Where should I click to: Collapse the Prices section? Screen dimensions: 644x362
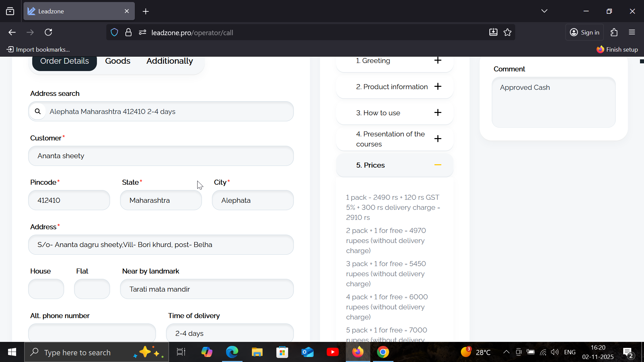coord(437,165)
